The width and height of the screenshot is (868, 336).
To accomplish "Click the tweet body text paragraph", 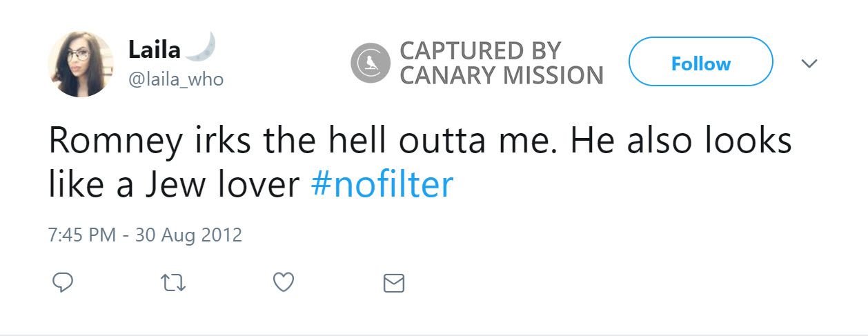I will [420, 163].
